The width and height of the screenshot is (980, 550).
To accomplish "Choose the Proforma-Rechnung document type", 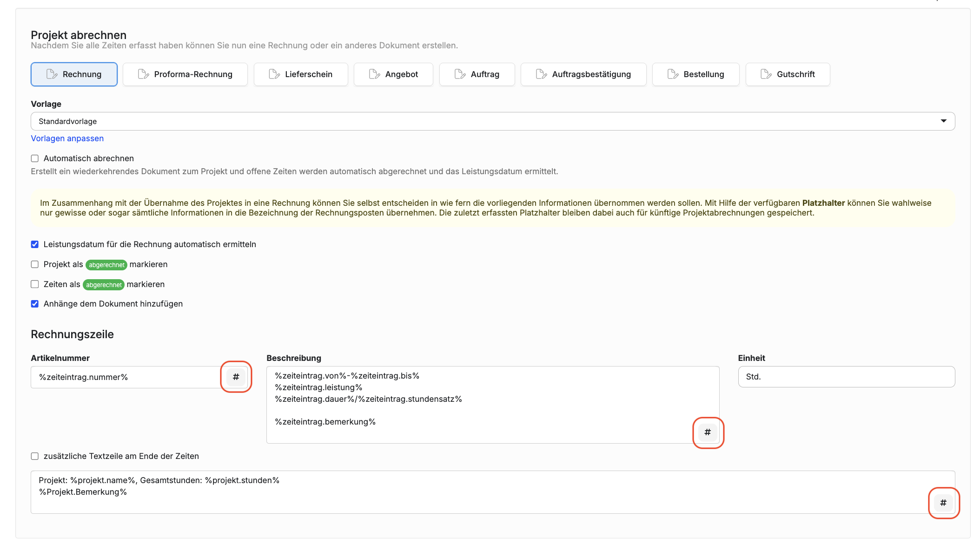I will [x=185, y=74].
